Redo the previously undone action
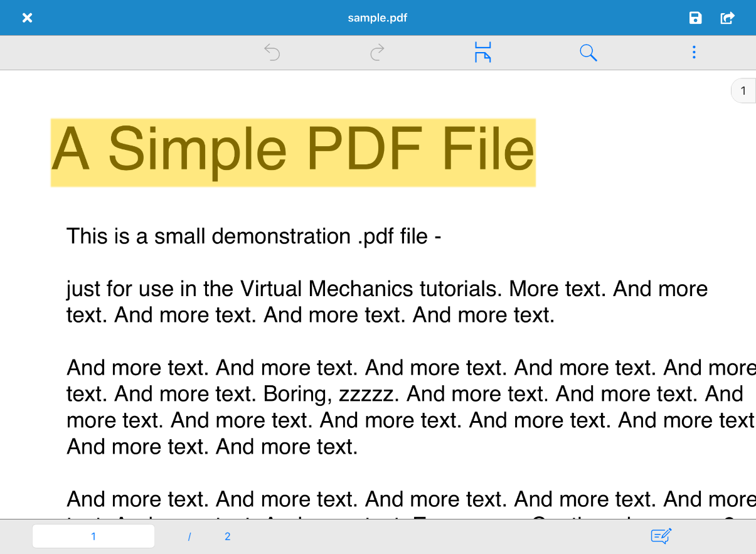 coord(377,53)
